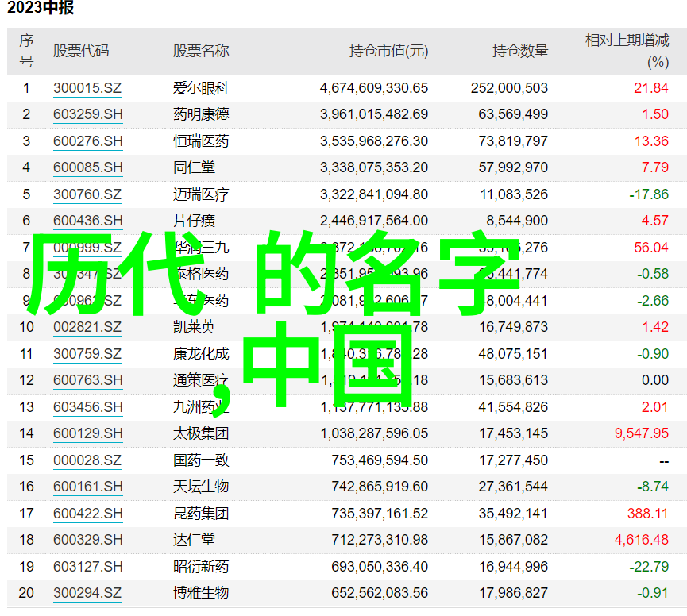The width and height of the screenshot is (687, 616).
Task: Select the 603456.SH link
Action: point(88,407)
